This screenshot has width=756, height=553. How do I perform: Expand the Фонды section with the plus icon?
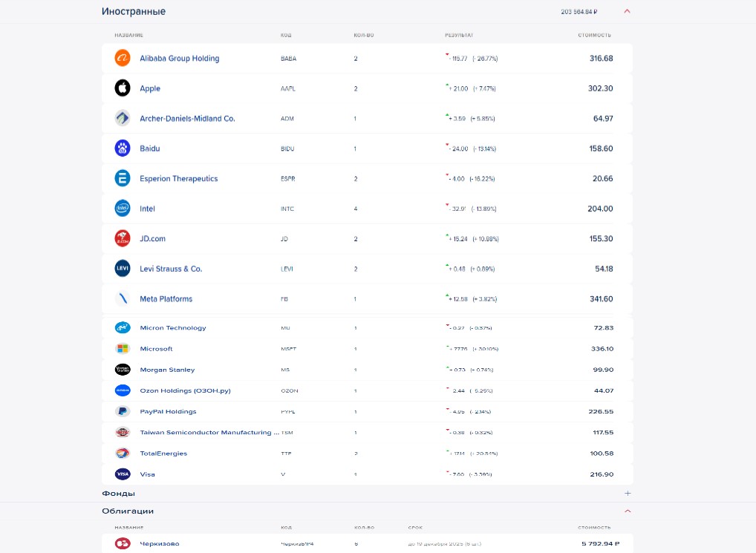[x=628, y=494]
